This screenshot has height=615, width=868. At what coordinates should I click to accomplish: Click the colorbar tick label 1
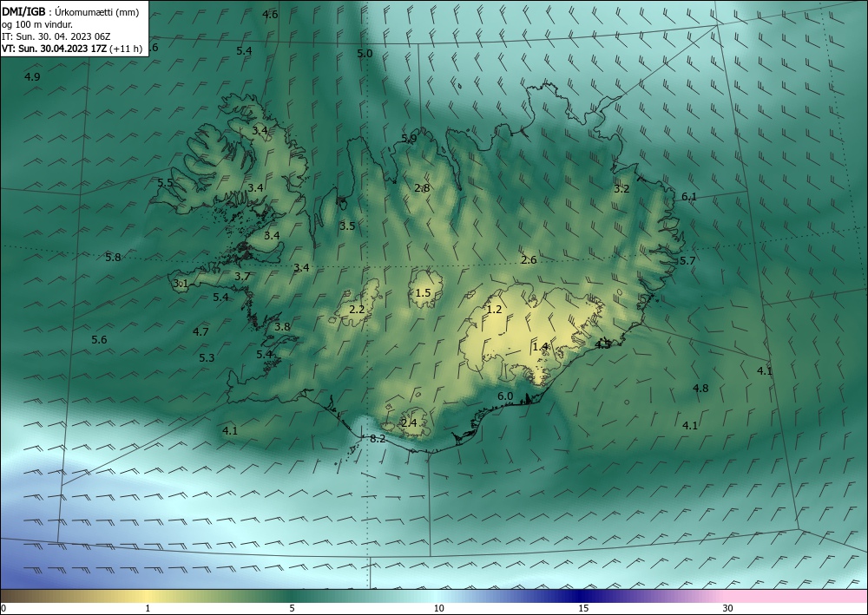148,608
